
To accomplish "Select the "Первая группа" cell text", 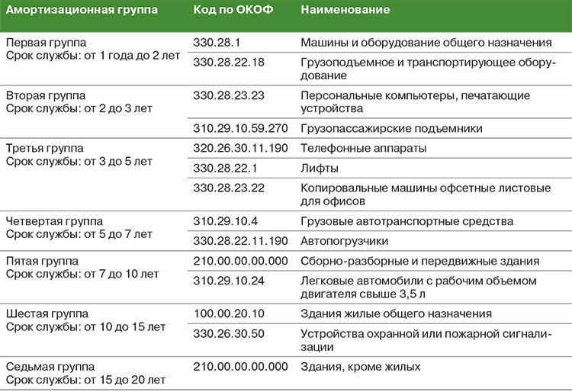I will click(47, 43).
